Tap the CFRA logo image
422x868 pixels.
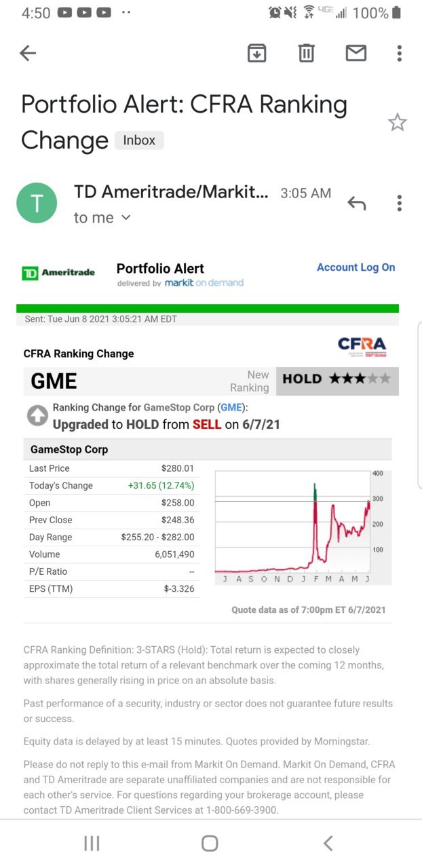pos(362,346)
